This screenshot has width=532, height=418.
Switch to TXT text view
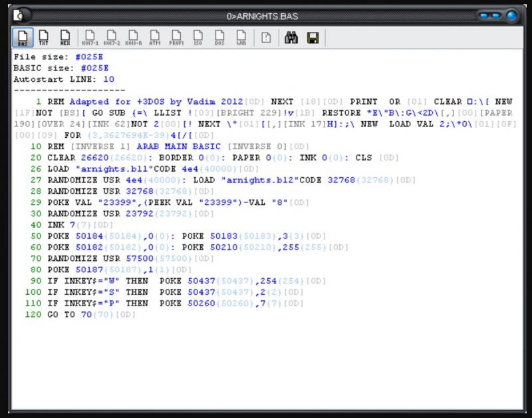click(x=44, y=38)
